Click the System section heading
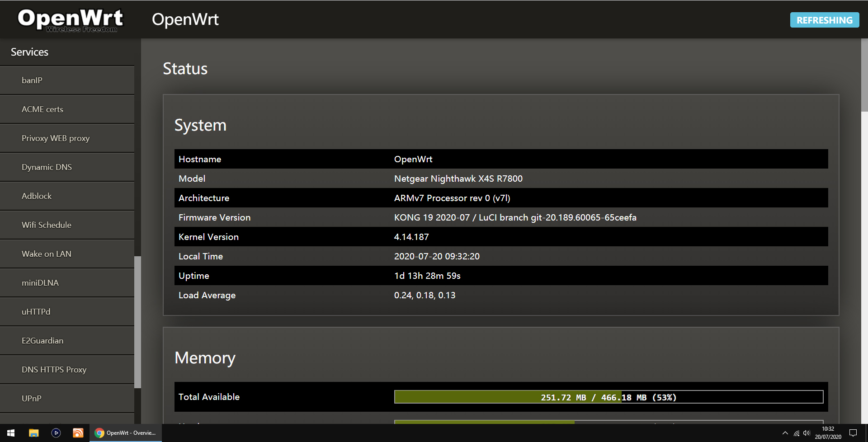 click(200, 125)
